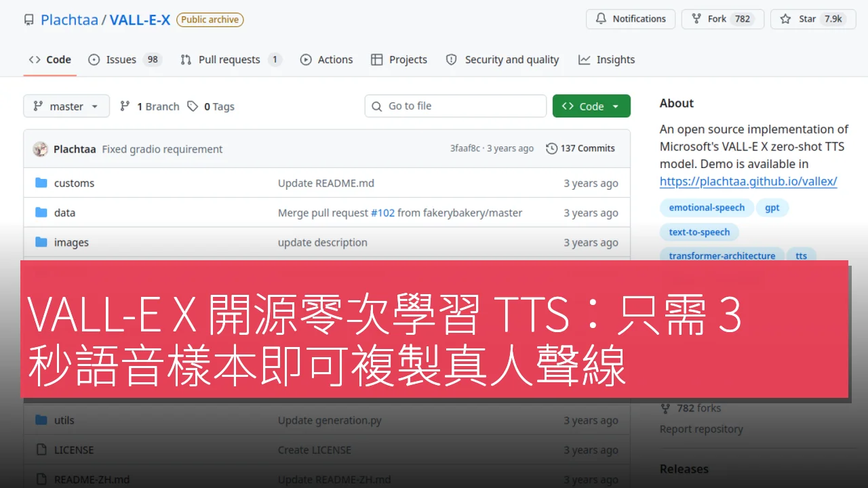Image resolution: width=868 pixels, height=488 pixels.
Task: Click the images folder icon
Action: pyautogui.click(x=41, y=242)
